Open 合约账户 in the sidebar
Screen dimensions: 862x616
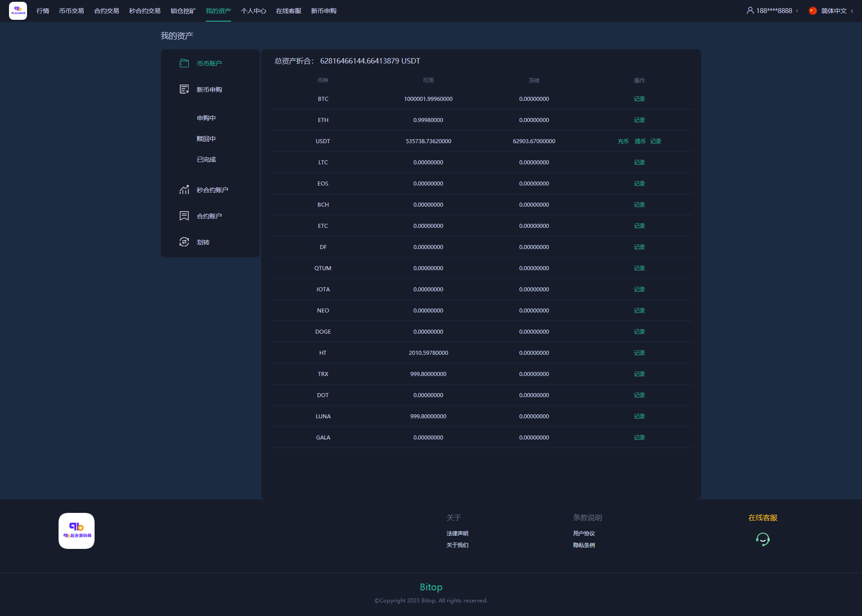pyautogui.click(x=209, y=216)
